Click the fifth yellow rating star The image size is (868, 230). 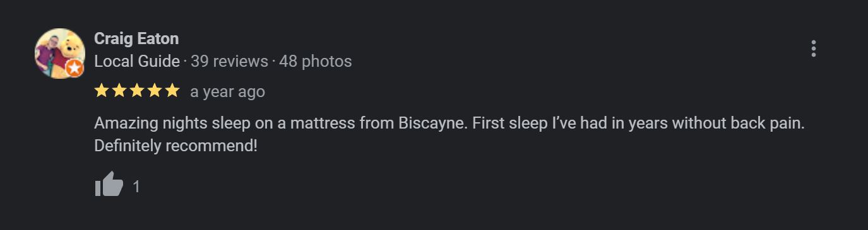coord(172,91)
